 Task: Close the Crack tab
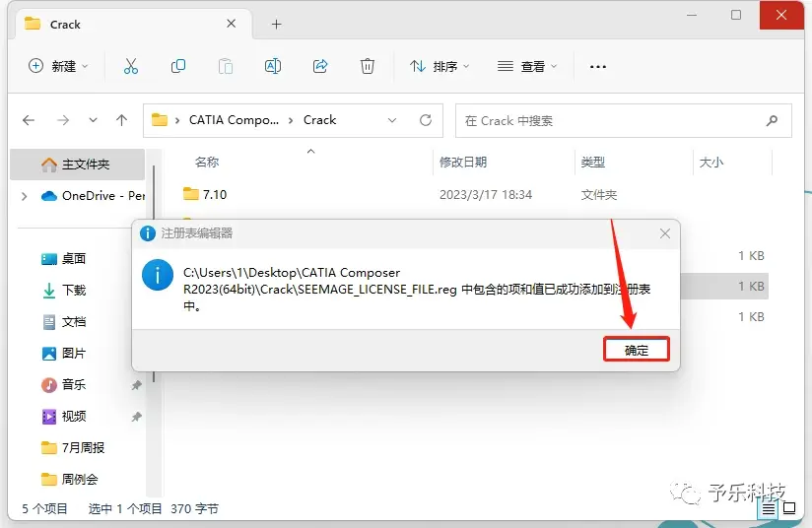click(x=231, y=24)
